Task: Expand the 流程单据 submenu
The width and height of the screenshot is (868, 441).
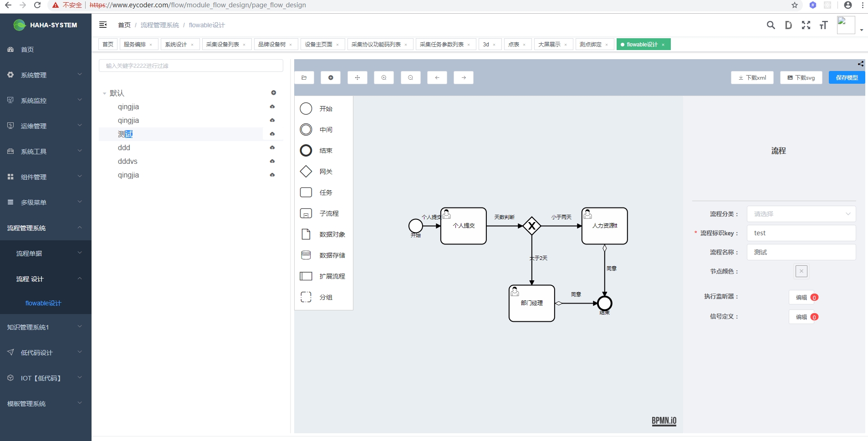Action: tap(46, 253)
